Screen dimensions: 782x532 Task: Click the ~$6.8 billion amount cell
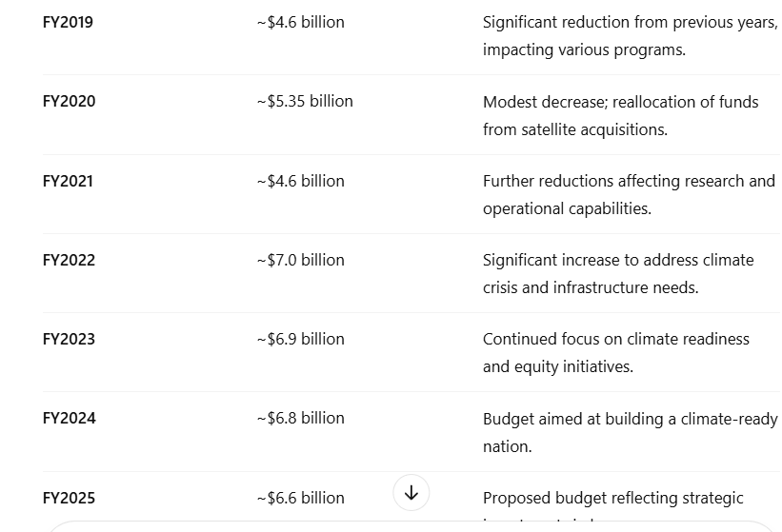pyautogui.click(x=300, y=418)
